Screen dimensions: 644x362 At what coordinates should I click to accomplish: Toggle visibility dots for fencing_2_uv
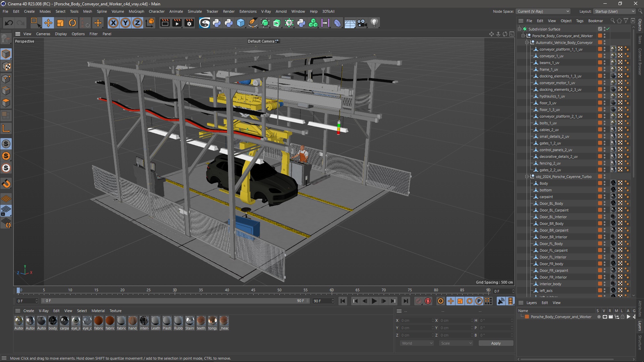click(x=605, y=163)
